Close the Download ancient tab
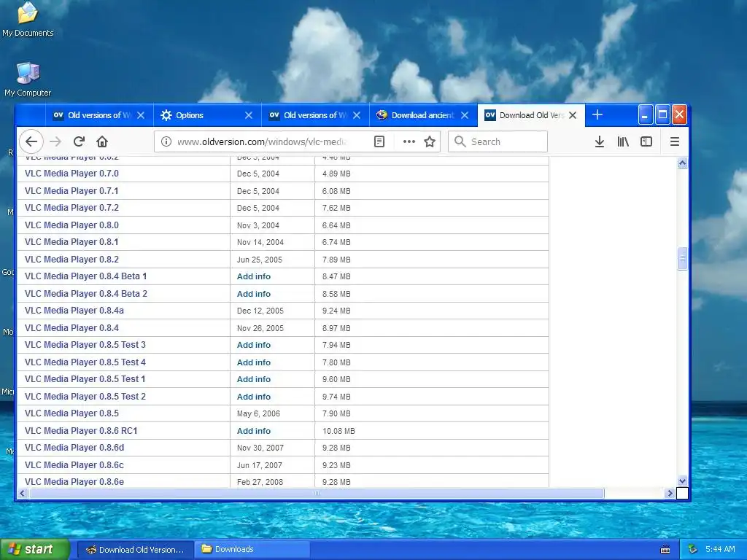747x560 pixels. click(x=465, y=115)
